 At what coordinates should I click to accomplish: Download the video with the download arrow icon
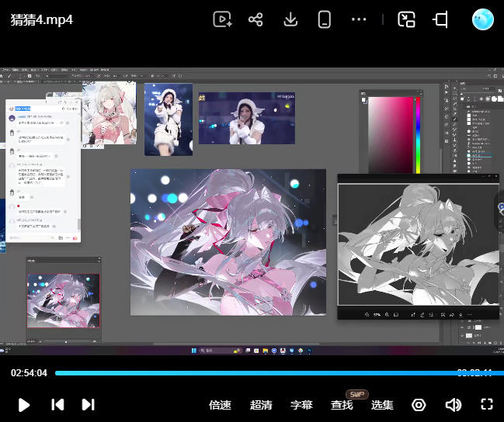[290, 19]
